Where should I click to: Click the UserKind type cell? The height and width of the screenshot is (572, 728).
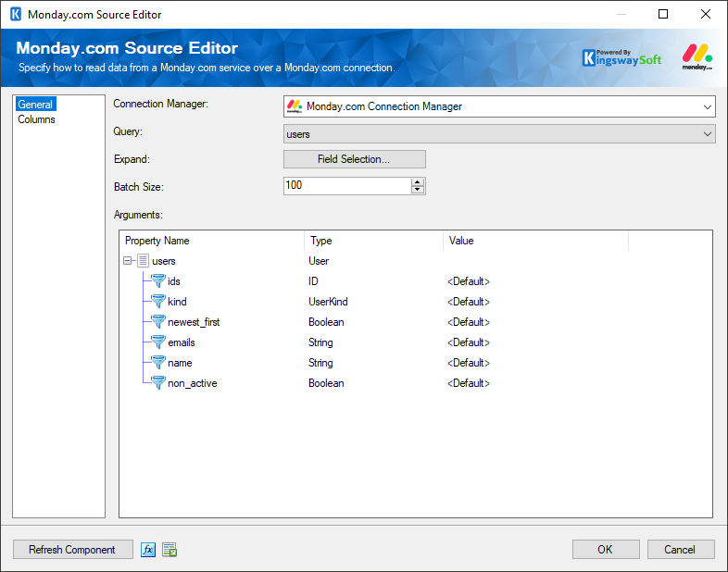tap(328, 302)
